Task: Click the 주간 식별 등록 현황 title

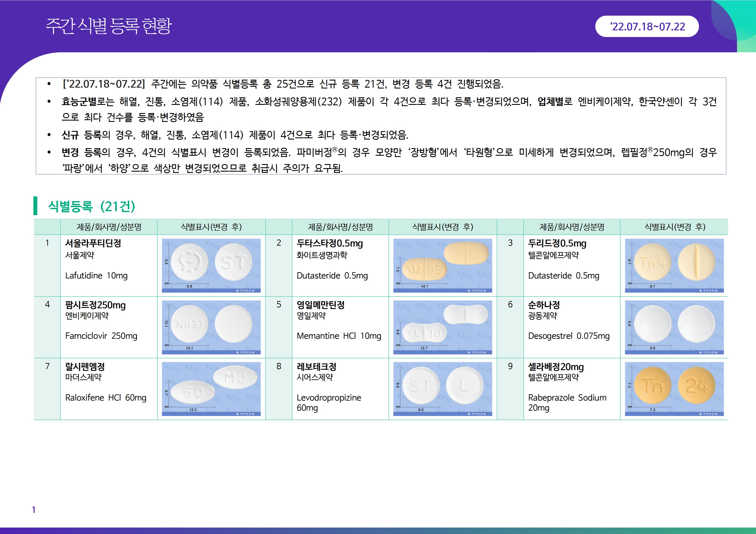Action: (x=109, y=26)
